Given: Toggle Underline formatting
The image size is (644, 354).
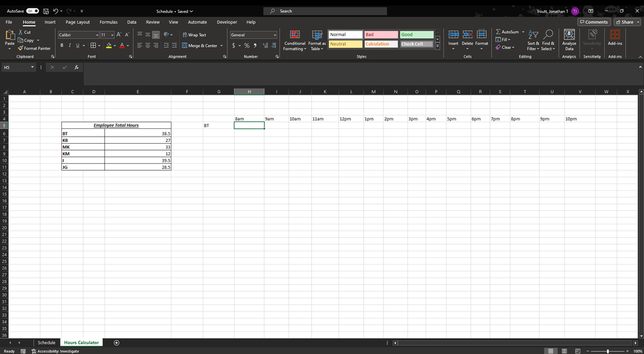Looking at the screenshot, I should (77, 46).
